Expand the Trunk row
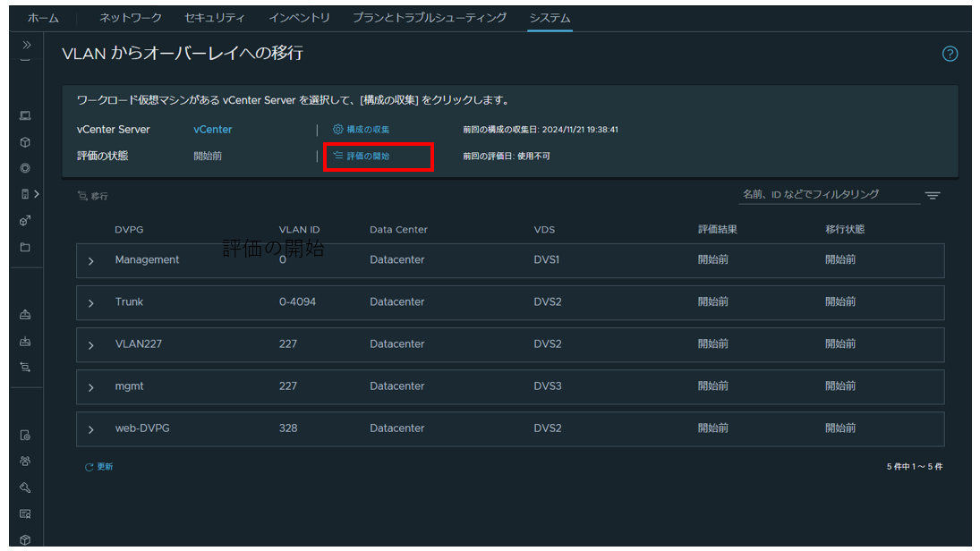 point(91,303)
